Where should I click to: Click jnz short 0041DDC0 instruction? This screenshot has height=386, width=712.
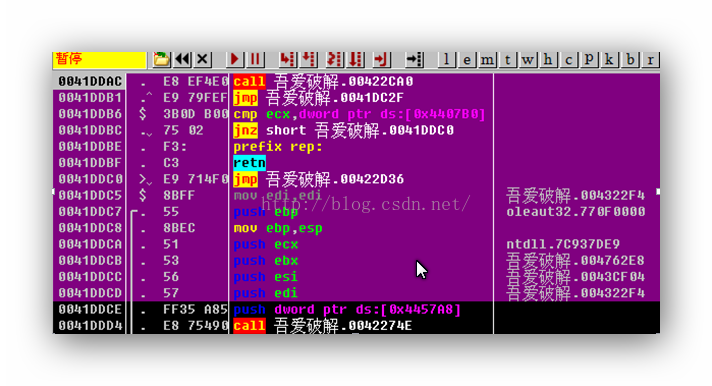pyautogui.click(x=343, y=130)
